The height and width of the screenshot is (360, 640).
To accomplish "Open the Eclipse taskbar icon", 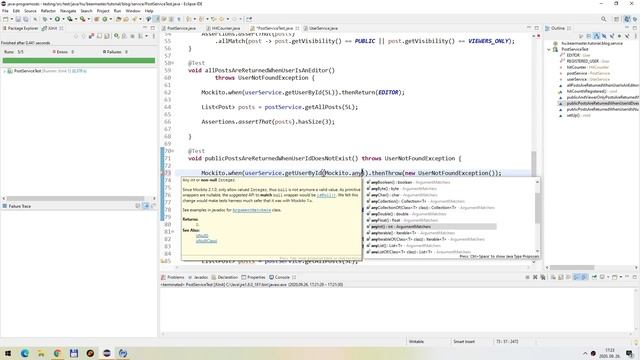I will pos(107,353).
